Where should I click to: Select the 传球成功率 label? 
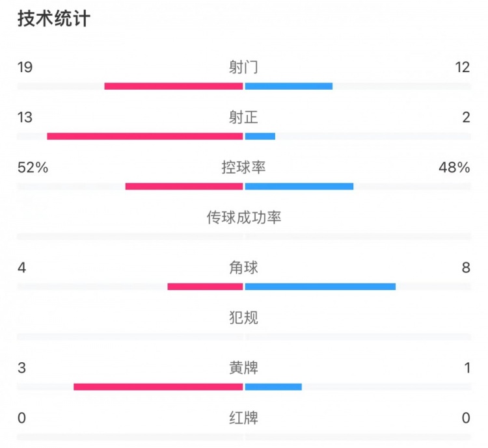(244, 217)
